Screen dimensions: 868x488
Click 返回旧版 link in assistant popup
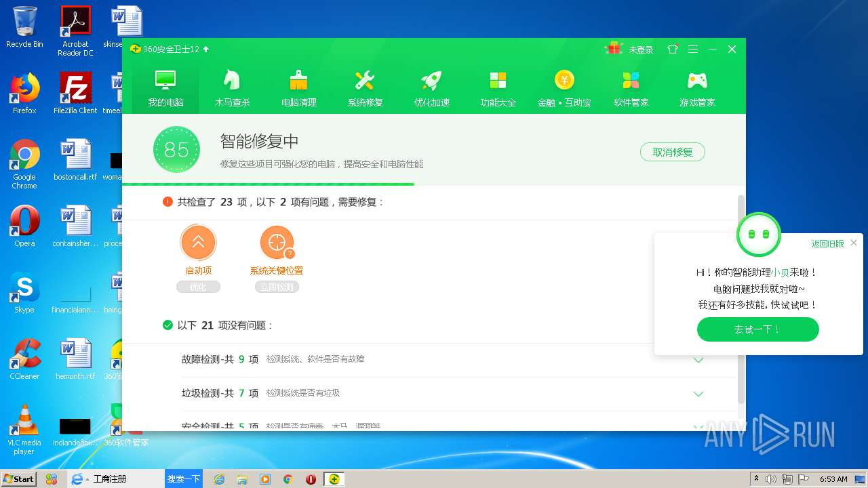(828, 243)
